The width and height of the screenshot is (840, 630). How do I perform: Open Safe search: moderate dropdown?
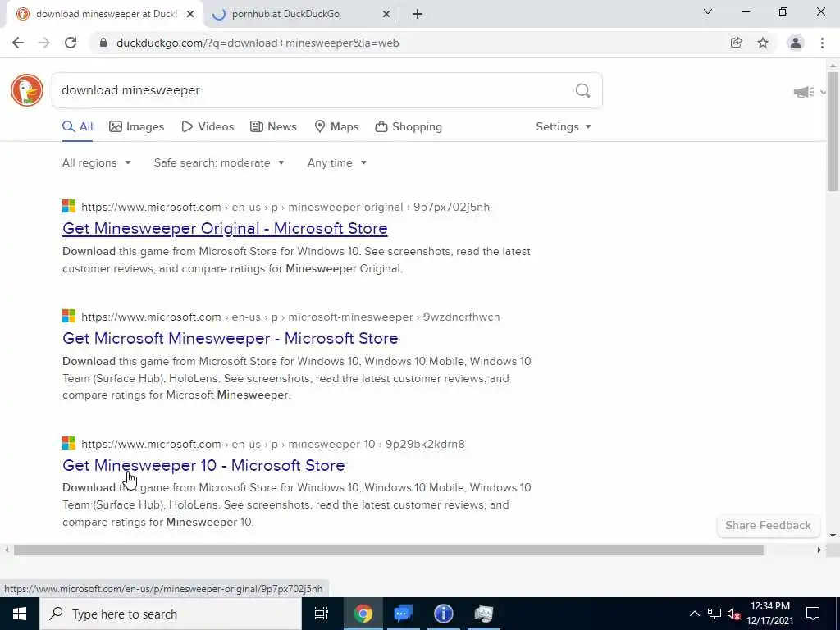[x=218, y=163]
